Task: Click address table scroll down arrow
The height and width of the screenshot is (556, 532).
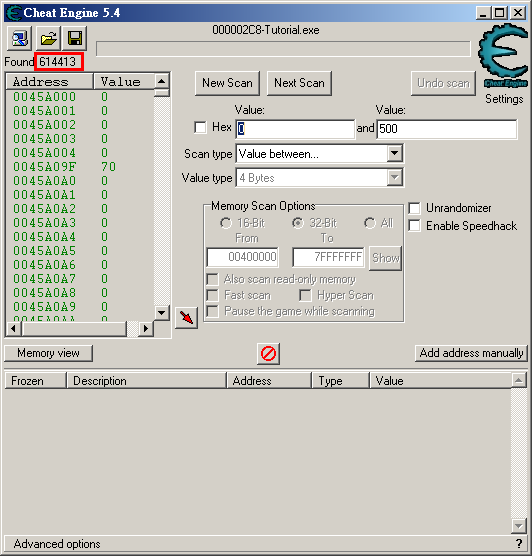Action: coord(519,526)
